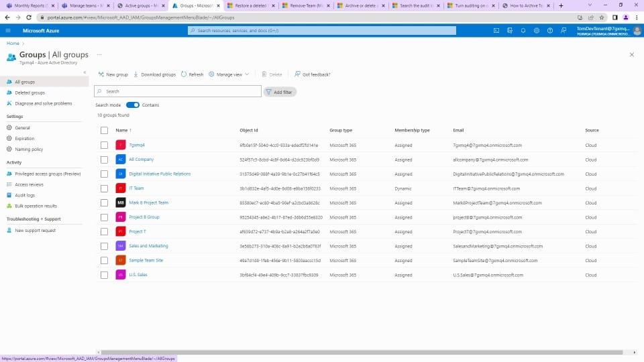Viewport: 644px width, 362px height.
Task: Check the select-all groups checkbox
Action: 104,130
